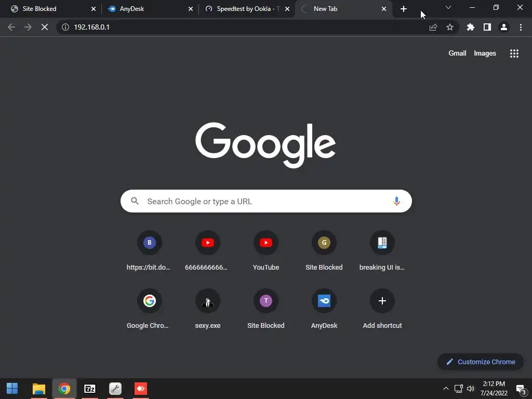
Task: Close the New Tab tab
Action: 384,9
